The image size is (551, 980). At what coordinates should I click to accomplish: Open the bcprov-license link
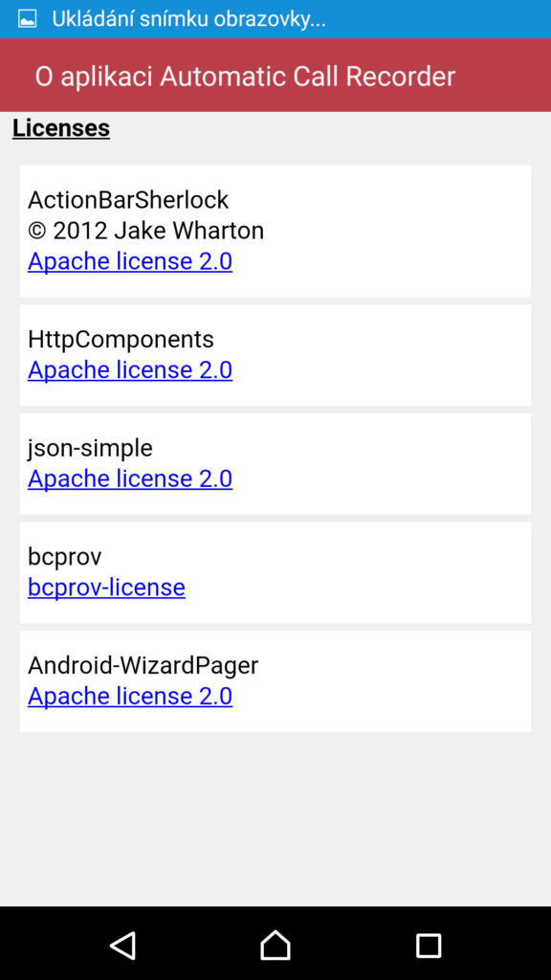[x=106, y=588]
